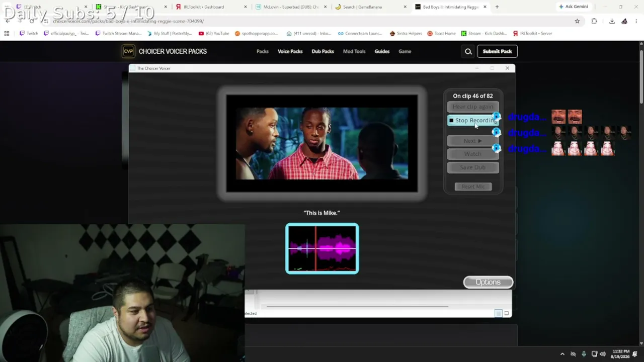This screenshot has width=644, height=362.
Task: Open the spothopperapp bookmark
Action: point(256,33)
